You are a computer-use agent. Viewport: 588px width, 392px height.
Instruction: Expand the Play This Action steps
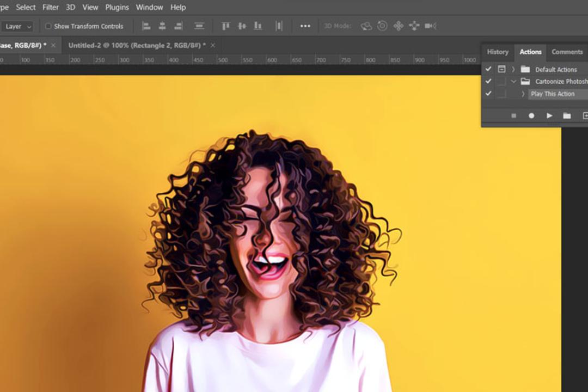tap(523, 94)
